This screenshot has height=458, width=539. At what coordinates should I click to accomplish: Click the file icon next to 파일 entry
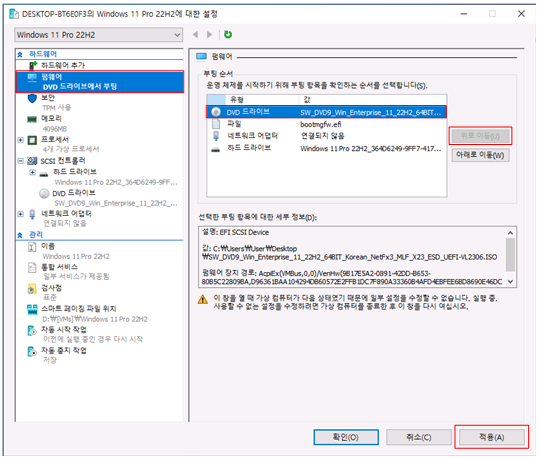click(216, 124)
